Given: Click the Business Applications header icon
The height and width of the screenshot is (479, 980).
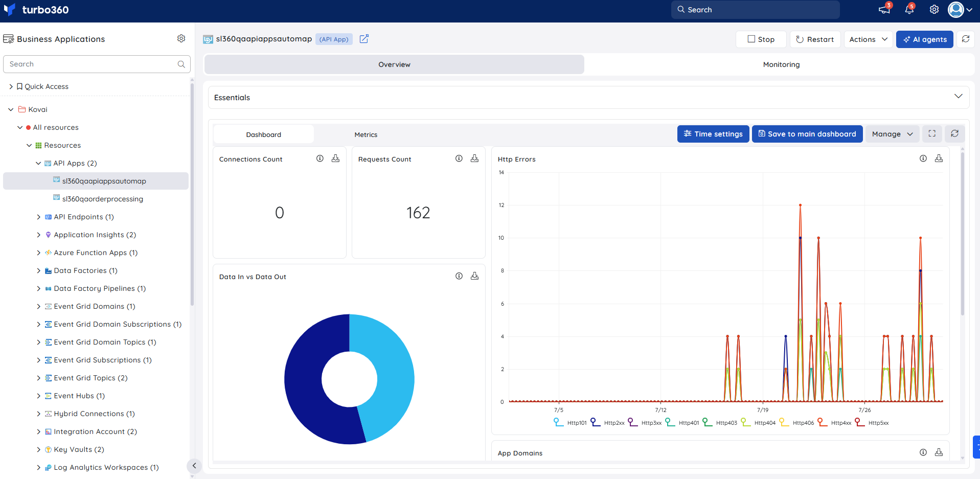Looking at the screenshot, I should tap(8, 39).
